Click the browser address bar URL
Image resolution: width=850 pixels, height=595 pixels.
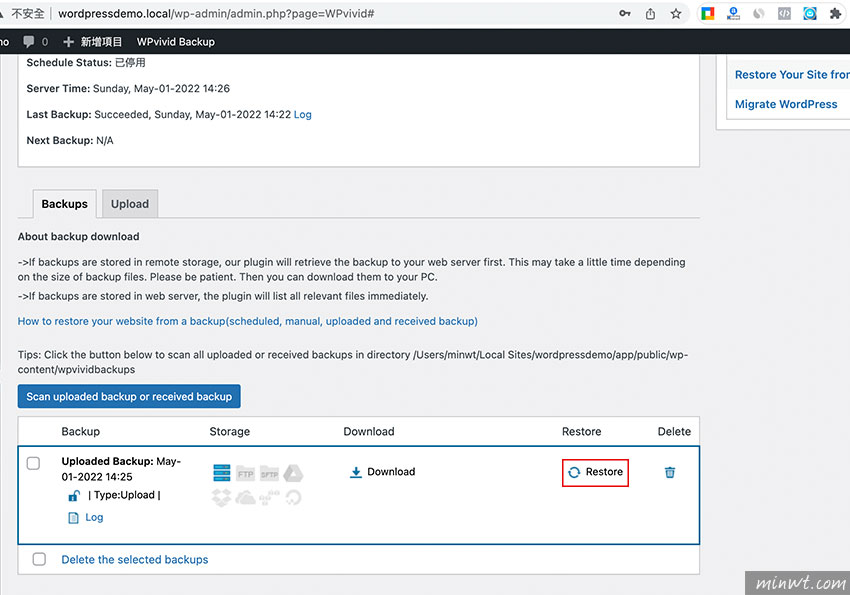tap(216, 14)
